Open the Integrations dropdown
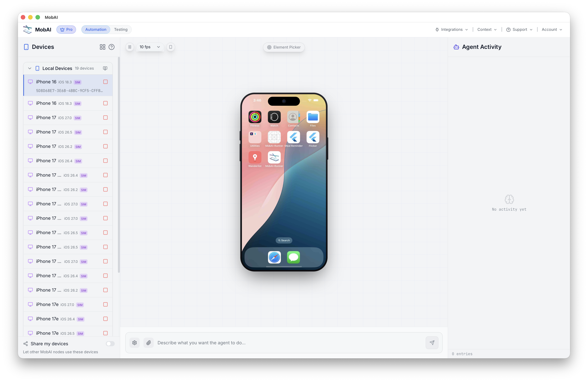This screenshot has width=588, height=382. click(x=452, y=29)
